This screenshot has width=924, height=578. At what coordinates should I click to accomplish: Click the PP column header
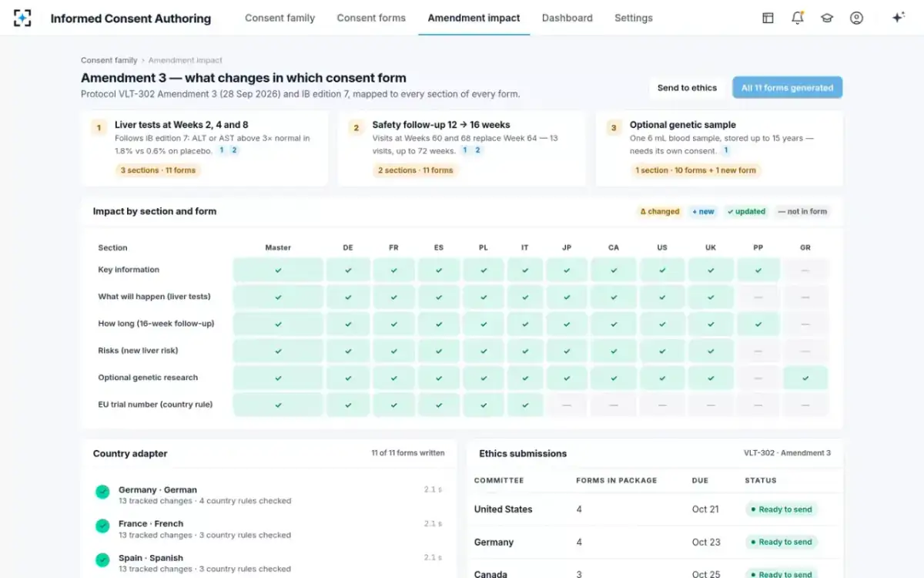758,247
